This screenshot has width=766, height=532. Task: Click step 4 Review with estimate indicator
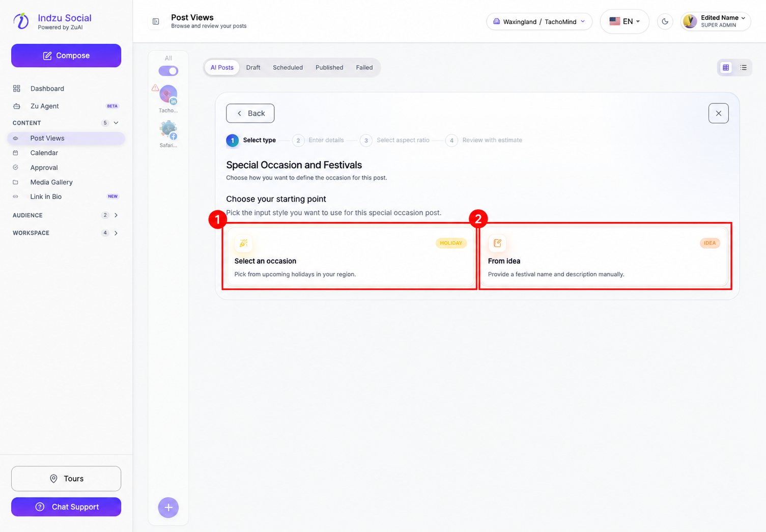click(x=484, y=140)
